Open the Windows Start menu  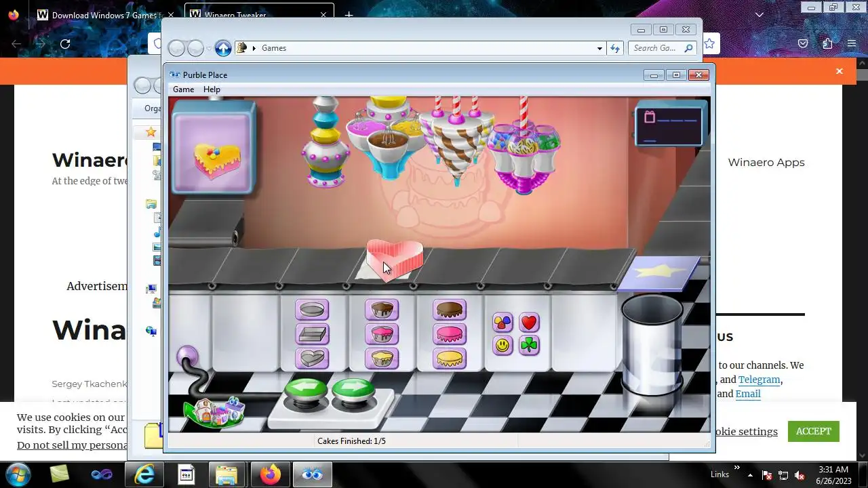pos(18,474)
